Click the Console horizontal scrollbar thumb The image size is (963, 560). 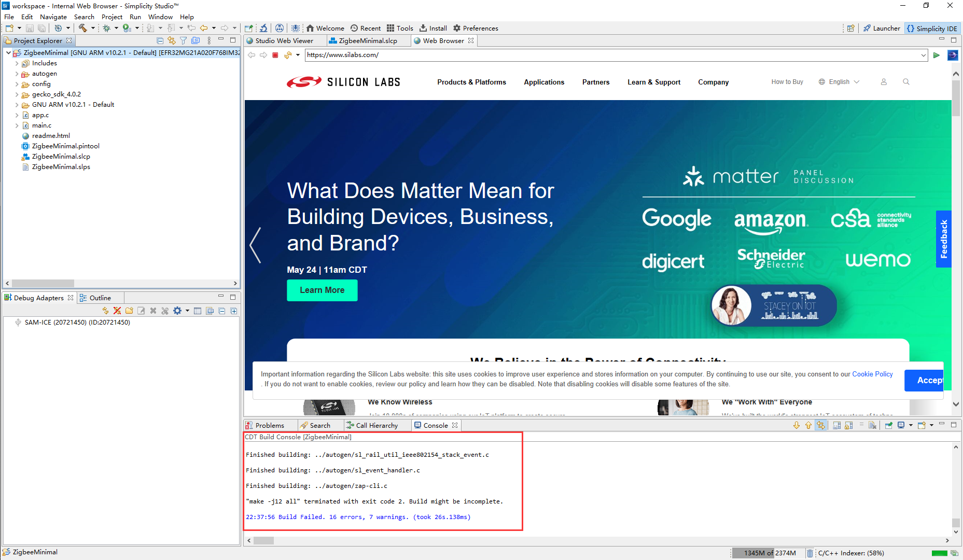coord(263,540)
